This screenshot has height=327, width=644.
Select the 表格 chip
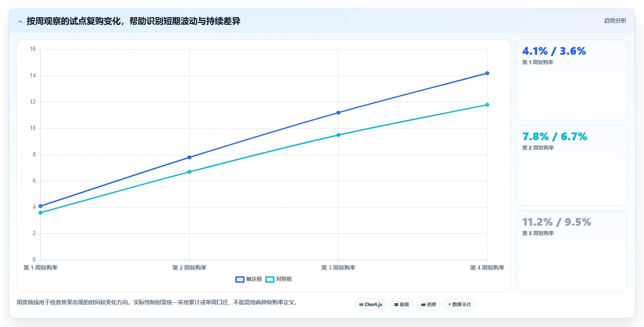point(401,304)
